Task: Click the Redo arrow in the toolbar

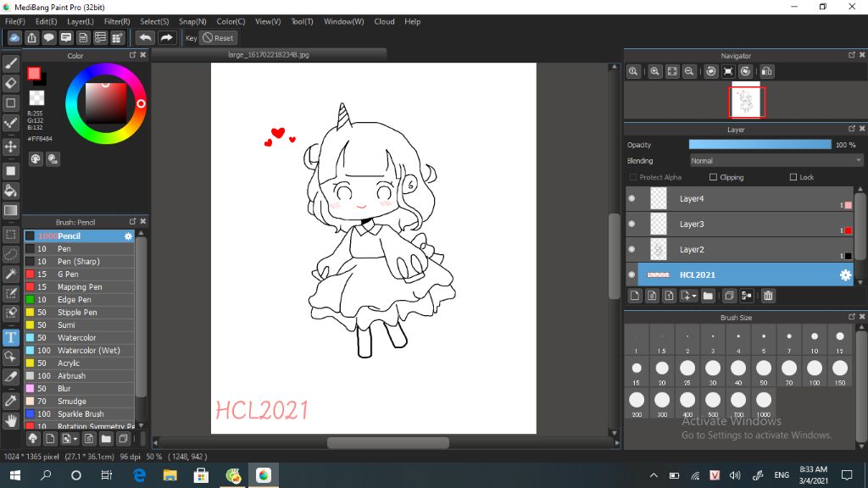Action: coord(166,37)
